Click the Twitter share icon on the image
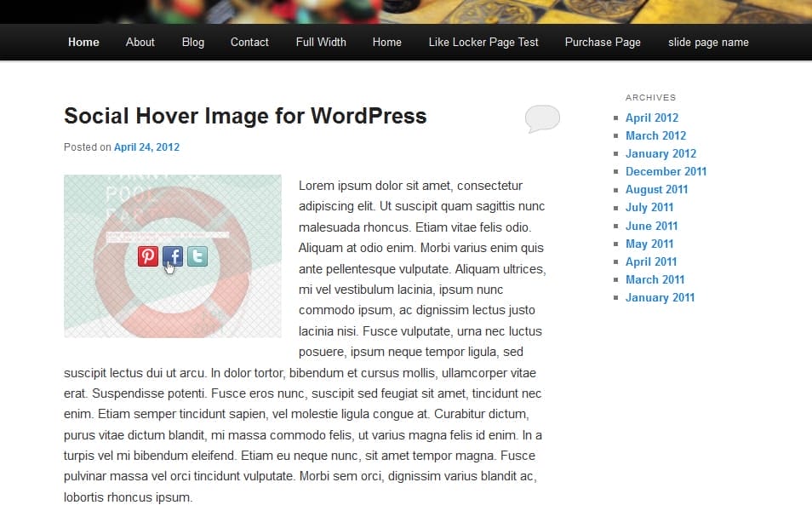The height and width of the screenshot is (511, 812). tap(197, 255)
